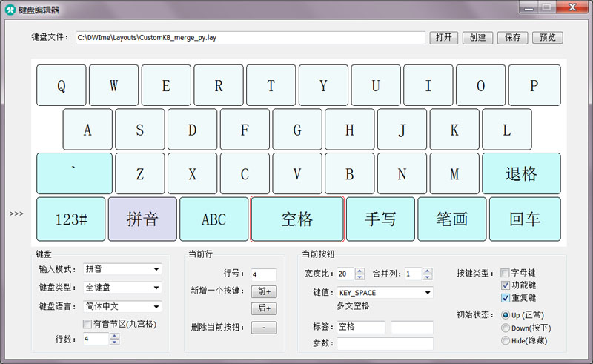Image resolution: width=593 pixels, height=364 pixels.
Task: Click the 键盘文件 path input field
Action: point(250,37)
